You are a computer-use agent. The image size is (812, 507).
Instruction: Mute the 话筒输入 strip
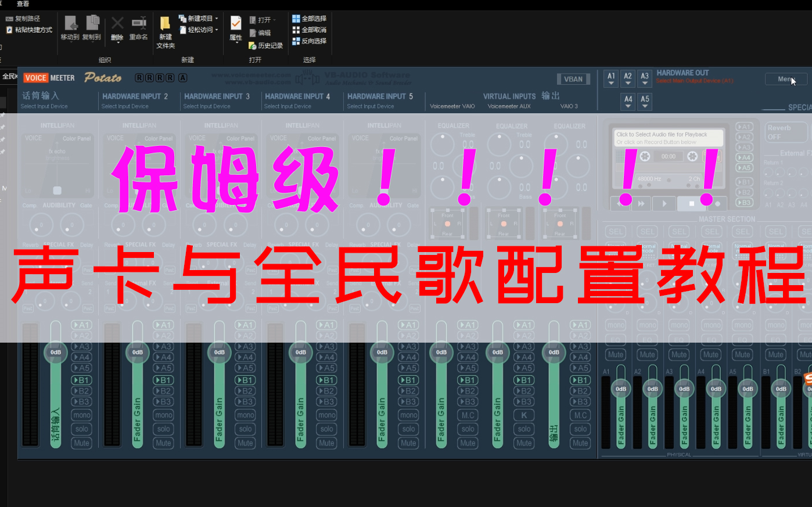tap(81, 443)
